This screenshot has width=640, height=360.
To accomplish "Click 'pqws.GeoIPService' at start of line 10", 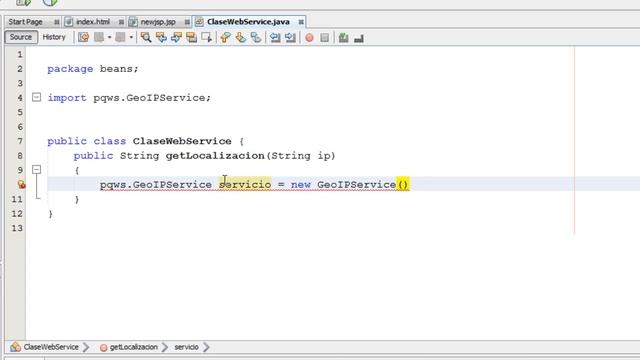I will tap(156, 184).
